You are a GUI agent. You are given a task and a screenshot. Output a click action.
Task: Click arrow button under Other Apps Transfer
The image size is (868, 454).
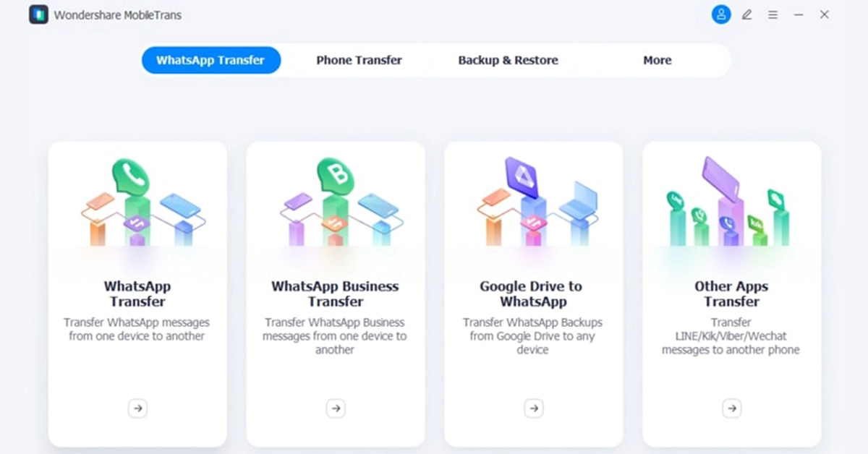click(x=731, y=408)
